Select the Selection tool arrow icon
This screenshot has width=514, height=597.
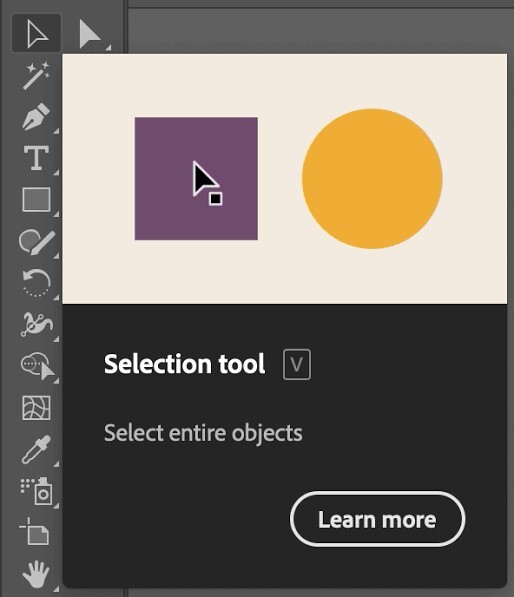tap(37, 34)
